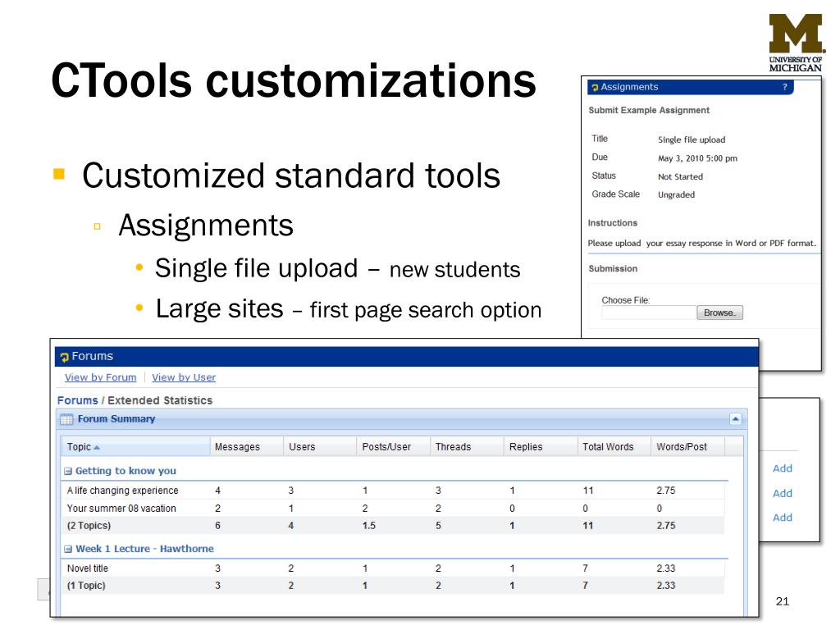Sort by the Posts/User column header

pyautogui.click(x=393, y=447)
